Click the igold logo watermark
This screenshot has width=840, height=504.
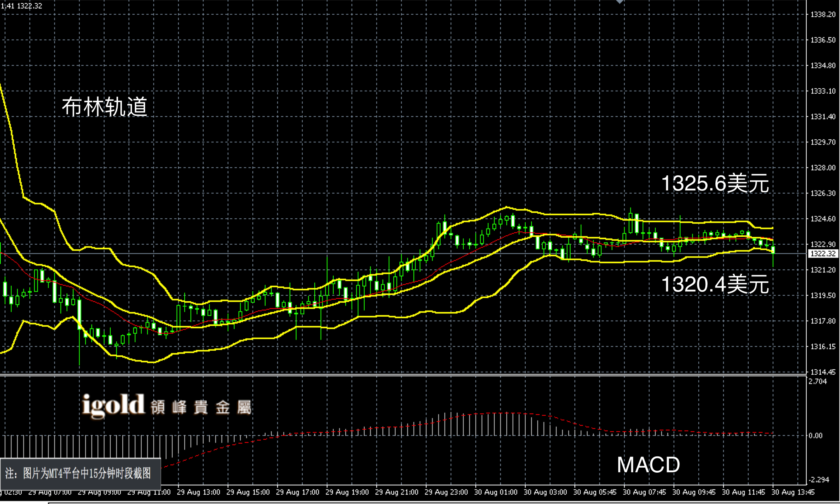coord(113,406)
